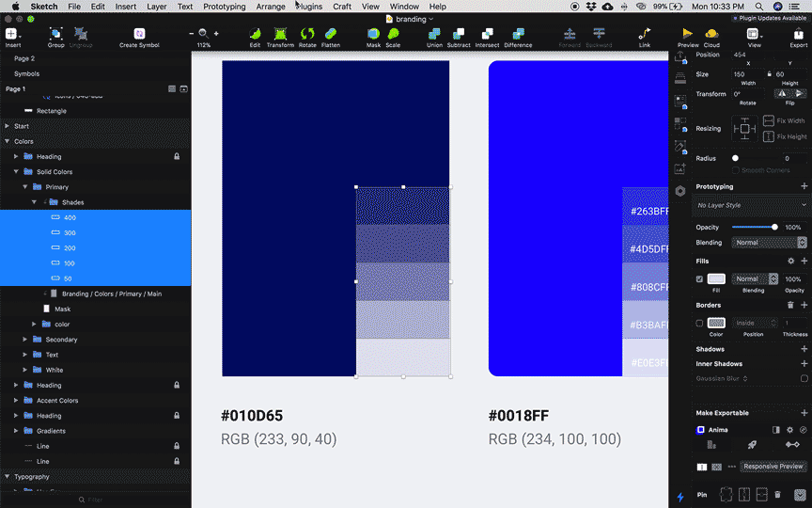The height and width of the screenshot is (508, 812).
Task: Open the Fill blending dropdown
Action: click(755, 278)
